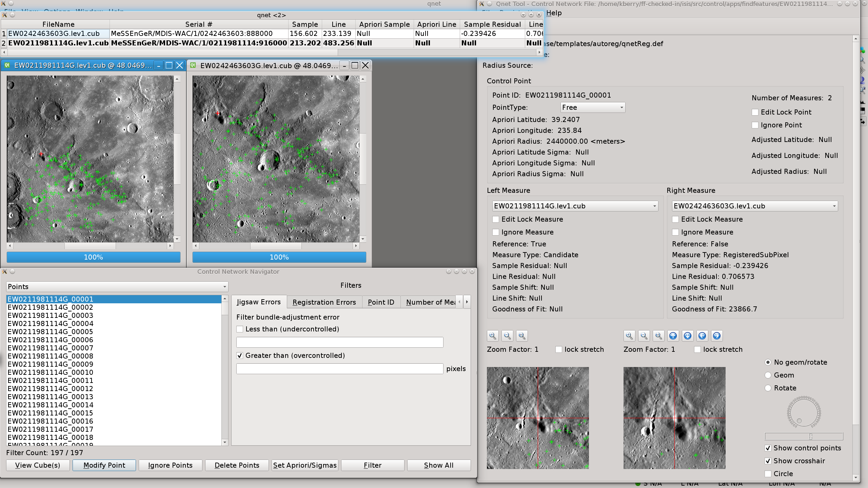Image resolution: width=868 pixels, height=488 pixels.
Task: Zoom in the right measure chip viewer
Action: click(629, 336)
